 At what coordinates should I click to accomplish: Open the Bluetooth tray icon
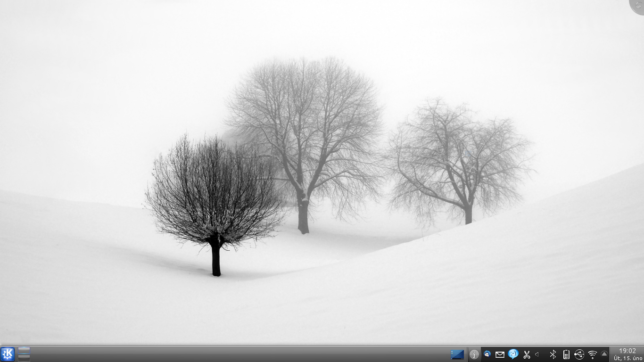click(x=553, y=354)
